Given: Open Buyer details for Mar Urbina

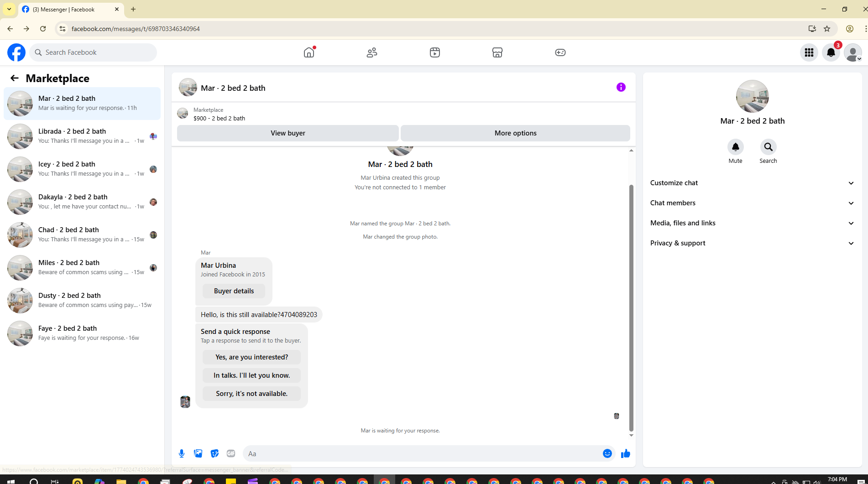Looking at the screenshot, I should click(234, 291).
